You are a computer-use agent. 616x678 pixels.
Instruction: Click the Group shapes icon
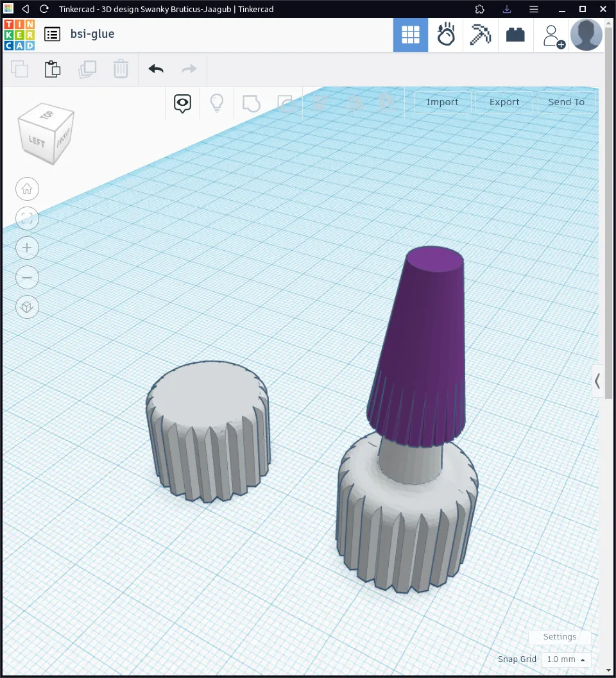pyautogui.click(x=252, y=104)
